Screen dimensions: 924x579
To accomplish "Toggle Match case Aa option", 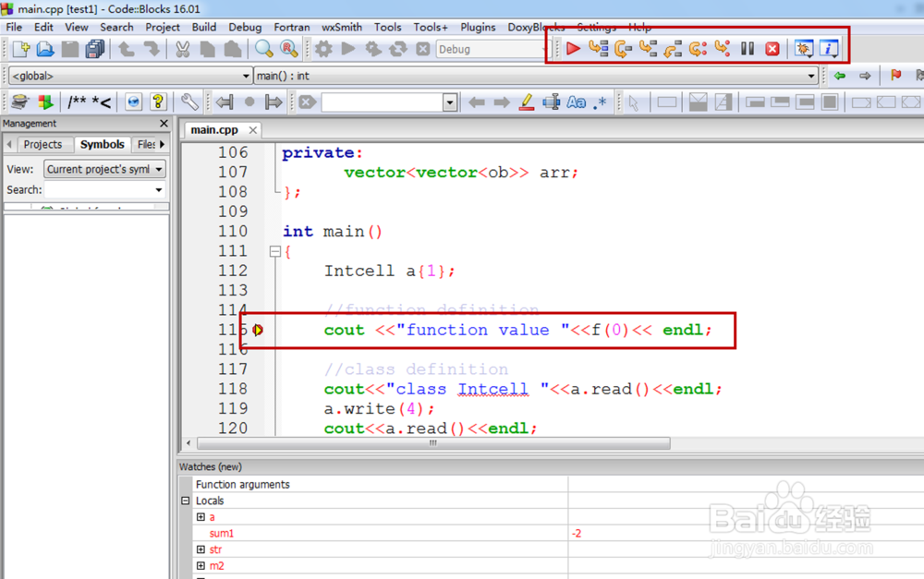I will [x=576, y=103].
